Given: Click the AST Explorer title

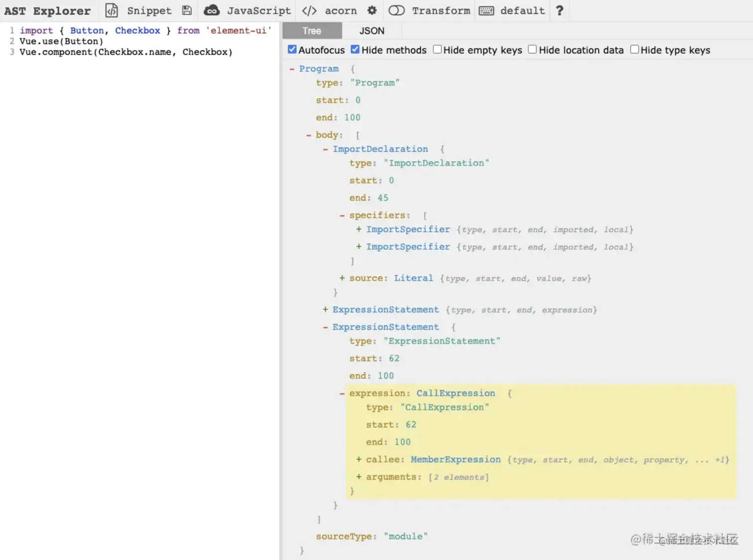Looking at the screenshot, I should click(x=47, y=11).
